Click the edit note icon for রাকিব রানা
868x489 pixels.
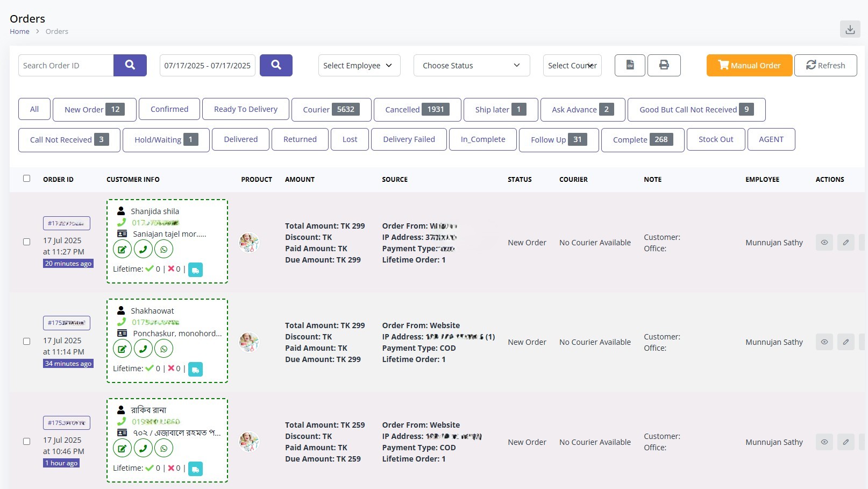[x=122, y=448]
